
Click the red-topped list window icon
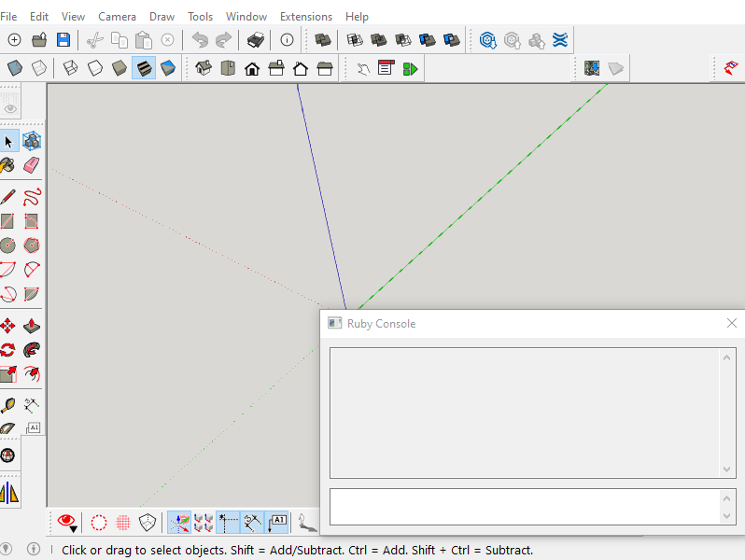point(386,68)
